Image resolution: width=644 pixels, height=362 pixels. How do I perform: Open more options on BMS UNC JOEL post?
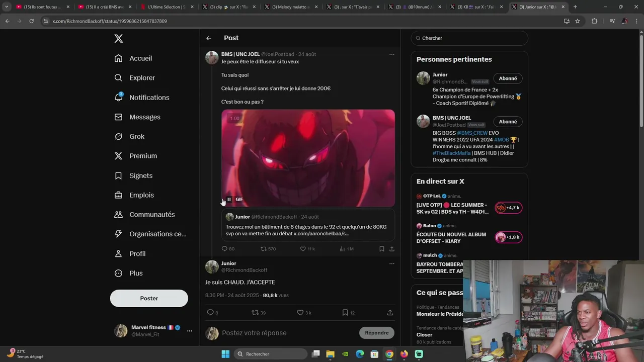391,54
